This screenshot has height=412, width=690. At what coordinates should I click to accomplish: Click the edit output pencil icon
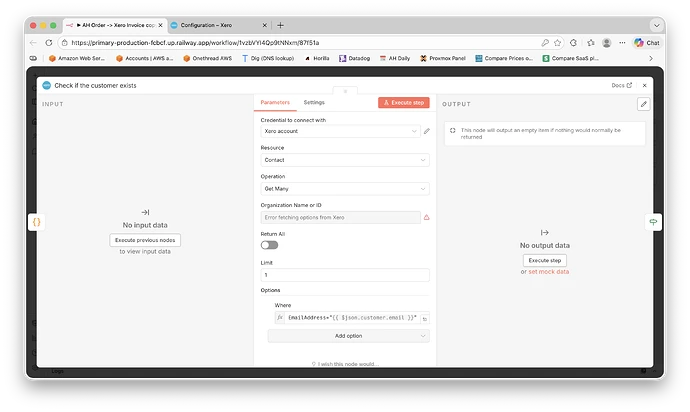pyautogui.click(x=644, y=103)
